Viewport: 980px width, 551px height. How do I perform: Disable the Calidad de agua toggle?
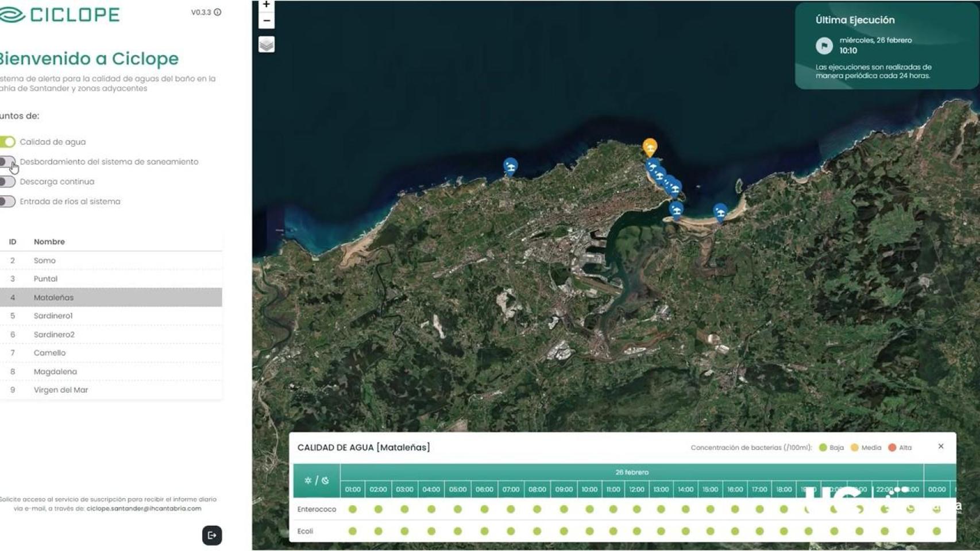point(8,142)
